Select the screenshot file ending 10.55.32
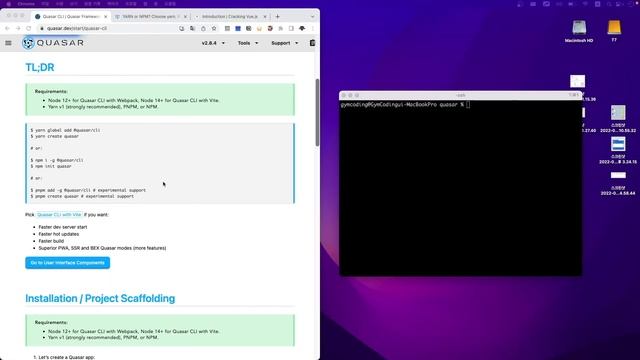 618,119
